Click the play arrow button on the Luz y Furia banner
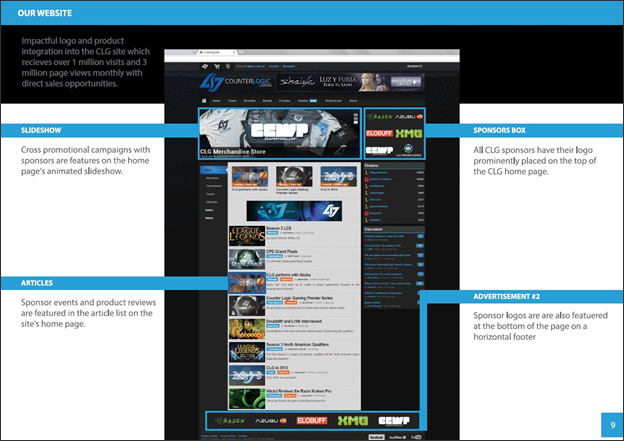 pos(406,82)
